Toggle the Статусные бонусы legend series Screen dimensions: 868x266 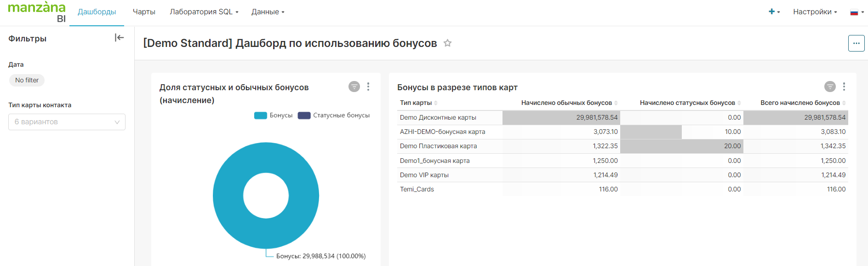(334, 116)
